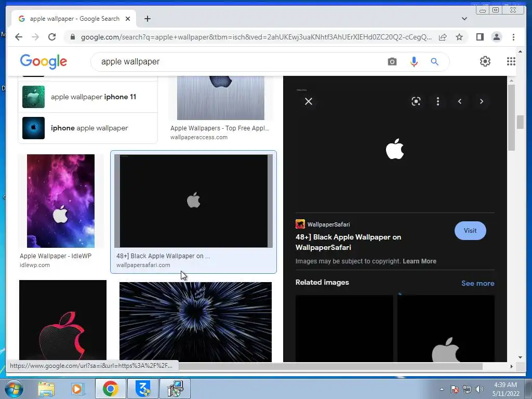Click idlewp.com source text
This screenshot has height=399, width=532.
click(x=35, y=265)
